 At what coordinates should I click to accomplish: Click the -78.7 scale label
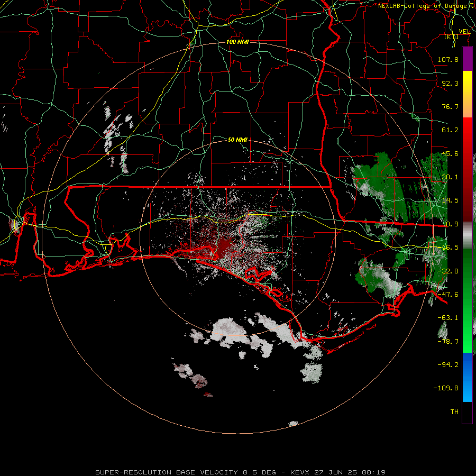(x=448, y=342)
